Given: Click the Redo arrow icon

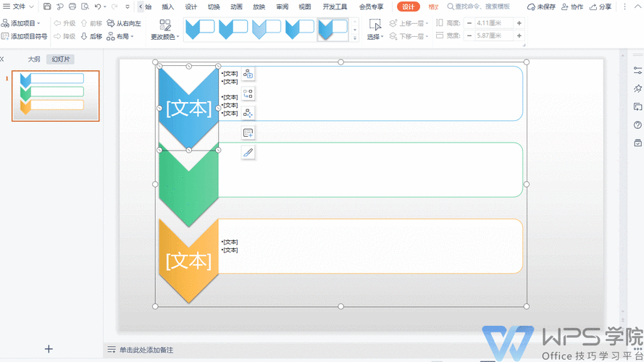Looking at the screenshot, I should click(114, 7).
